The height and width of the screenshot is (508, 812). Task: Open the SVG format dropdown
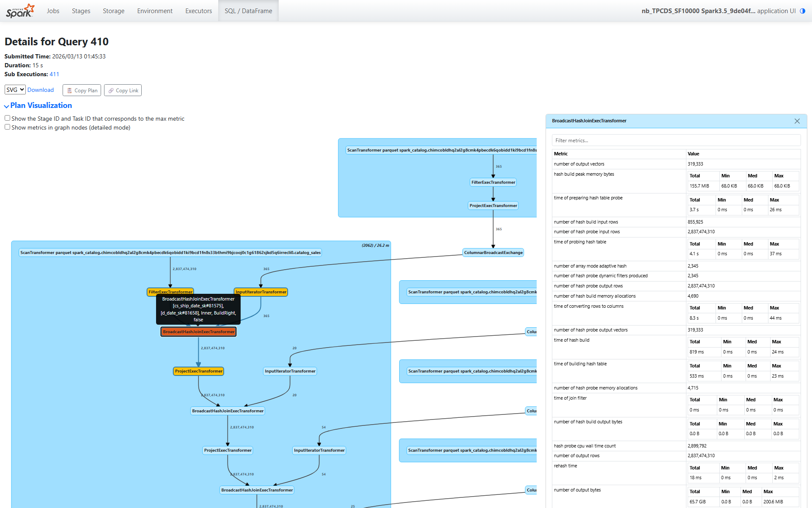point(15,90)
